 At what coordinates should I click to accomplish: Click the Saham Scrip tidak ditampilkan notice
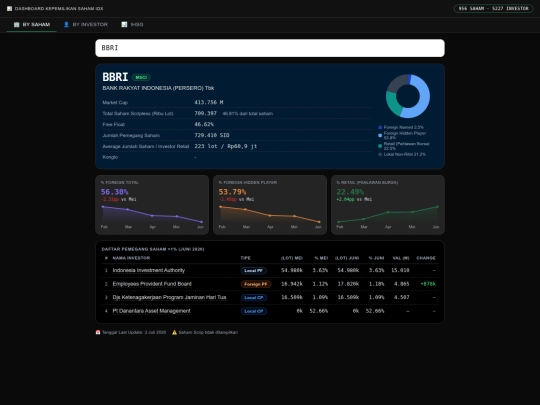point(208,332)
